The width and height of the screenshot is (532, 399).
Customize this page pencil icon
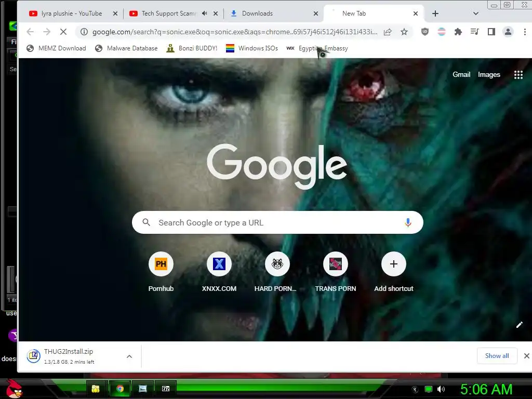click(x=519, y=325)
